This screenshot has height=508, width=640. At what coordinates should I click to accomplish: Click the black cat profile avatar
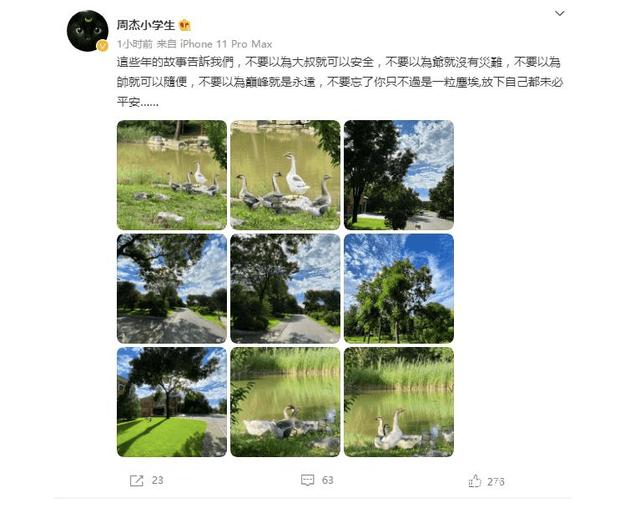(x=87, y=31)
